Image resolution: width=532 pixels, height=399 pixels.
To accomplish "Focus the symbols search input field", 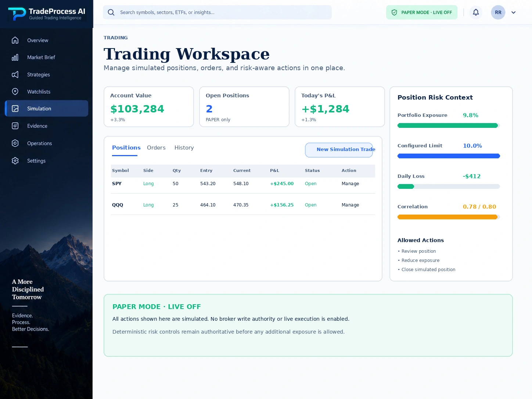I will coord(217,12).
